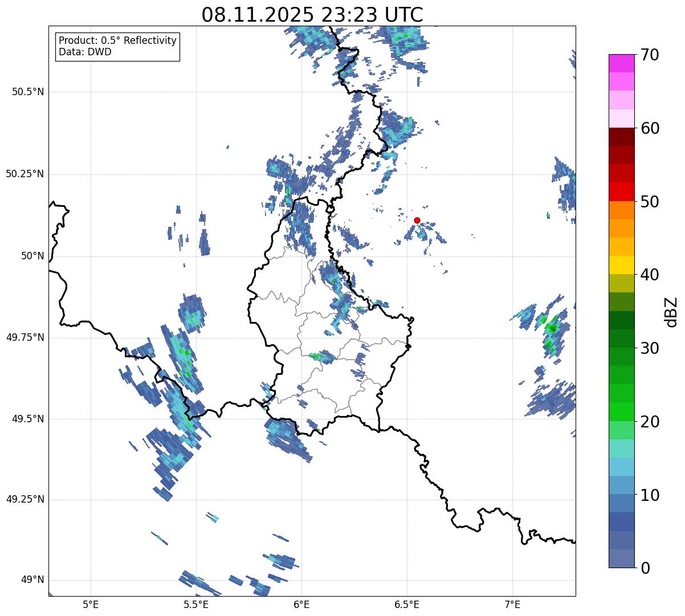The image size is (685, 616).
Task: Click the colorbar tick label 30
Action: pyautogui.click(x=650, y=348)
